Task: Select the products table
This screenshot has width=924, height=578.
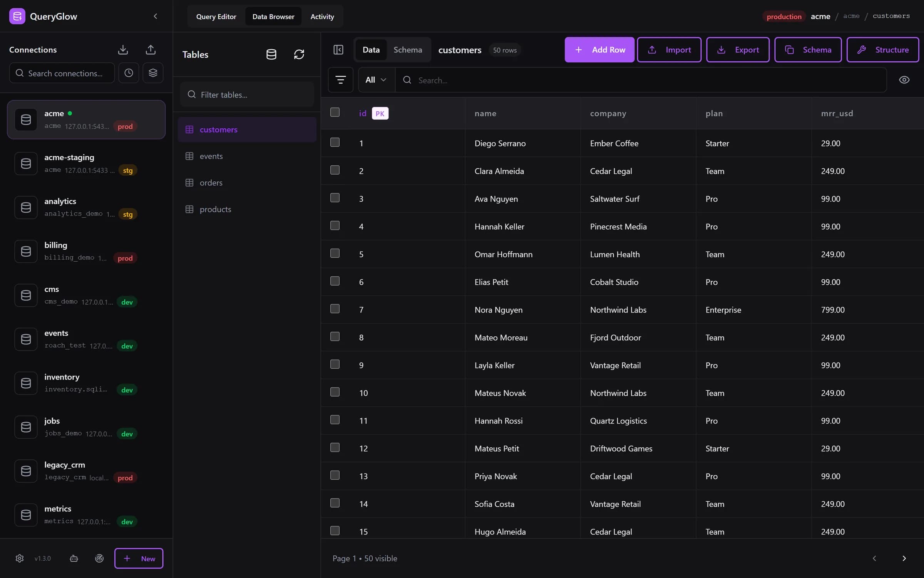Action: pyautogui.click(x=247, y=209)
